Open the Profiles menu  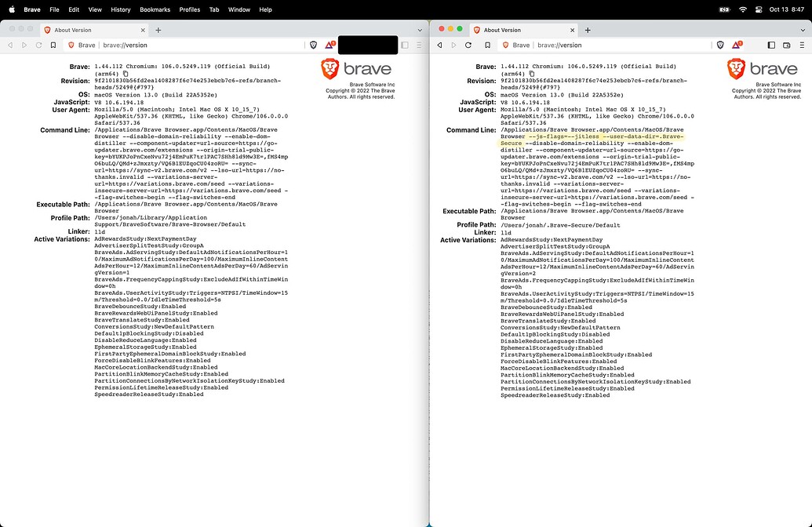(190, 9)
